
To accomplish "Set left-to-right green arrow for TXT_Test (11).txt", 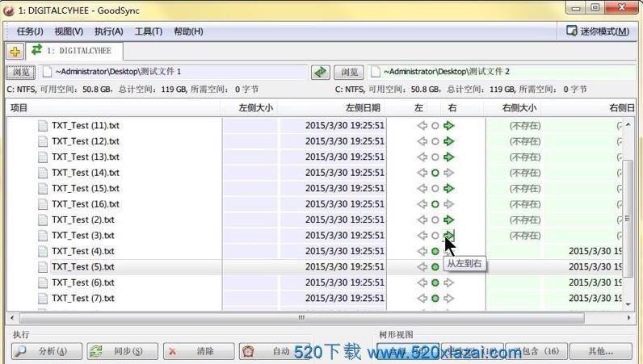I will (449, 126).
